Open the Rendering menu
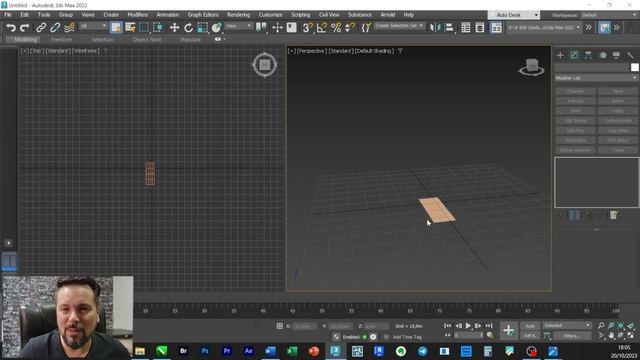This screenshot has height=360, width=640. coord(238,15)
